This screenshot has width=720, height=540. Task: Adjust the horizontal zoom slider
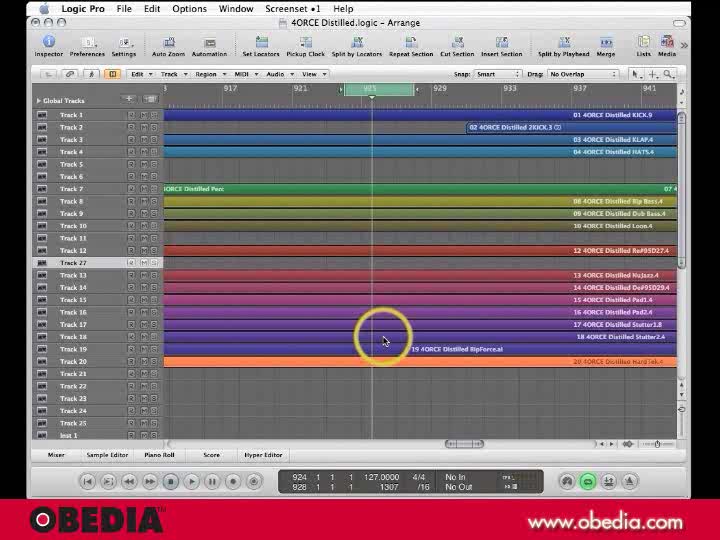click(657, 444)
